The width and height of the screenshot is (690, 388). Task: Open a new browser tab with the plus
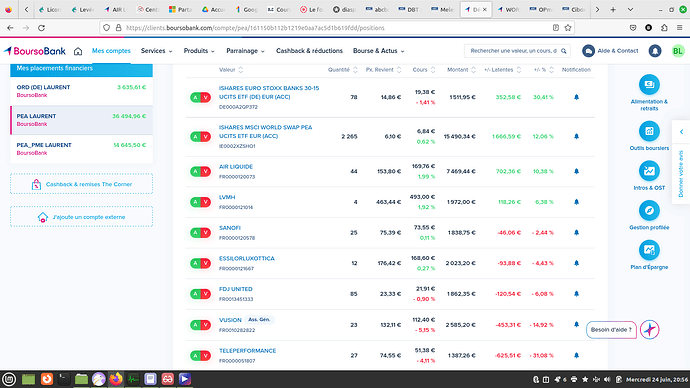[613, 9]
